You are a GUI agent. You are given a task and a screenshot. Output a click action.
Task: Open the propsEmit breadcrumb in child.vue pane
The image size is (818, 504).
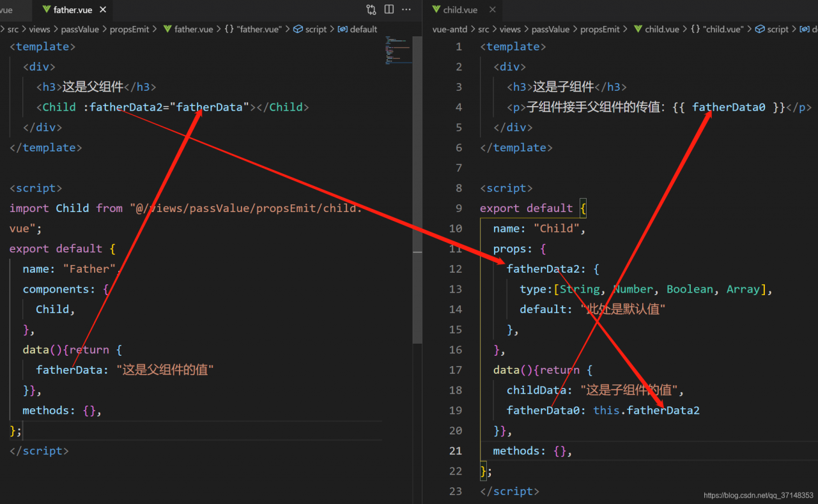pos(600,29)
